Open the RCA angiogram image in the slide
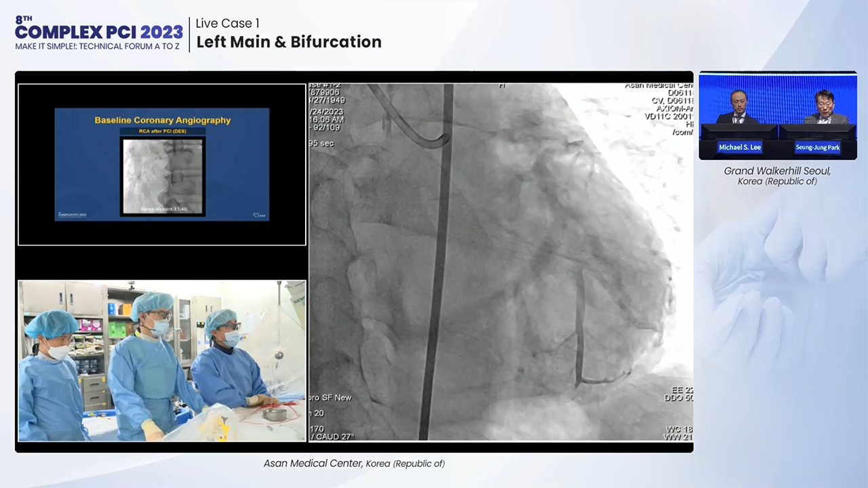This screenshot has width=868, height=488. click(x=163, y=176)
